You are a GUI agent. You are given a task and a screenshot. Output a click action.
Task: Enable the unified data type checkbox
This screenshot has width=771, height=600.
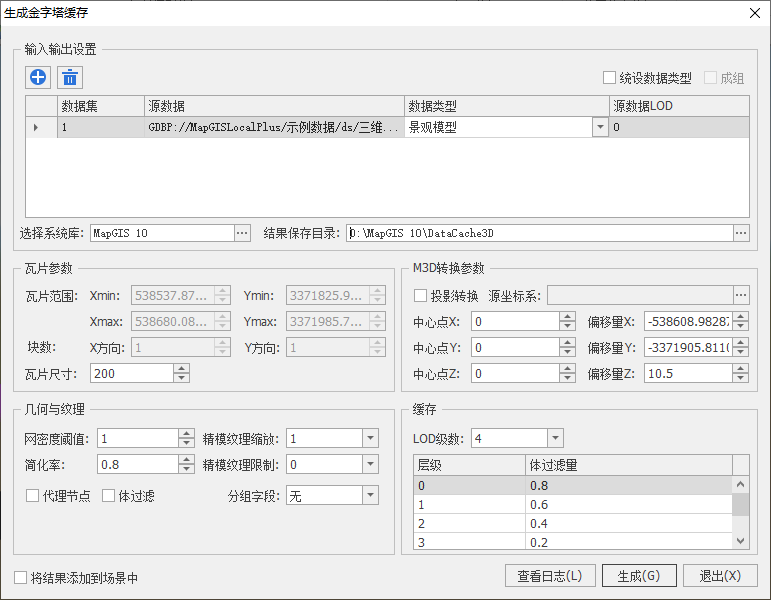609,78
